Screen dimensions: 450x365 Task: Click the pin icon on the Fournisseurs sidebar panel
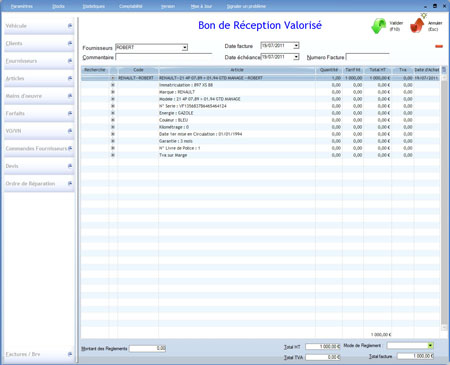point(70,61)
